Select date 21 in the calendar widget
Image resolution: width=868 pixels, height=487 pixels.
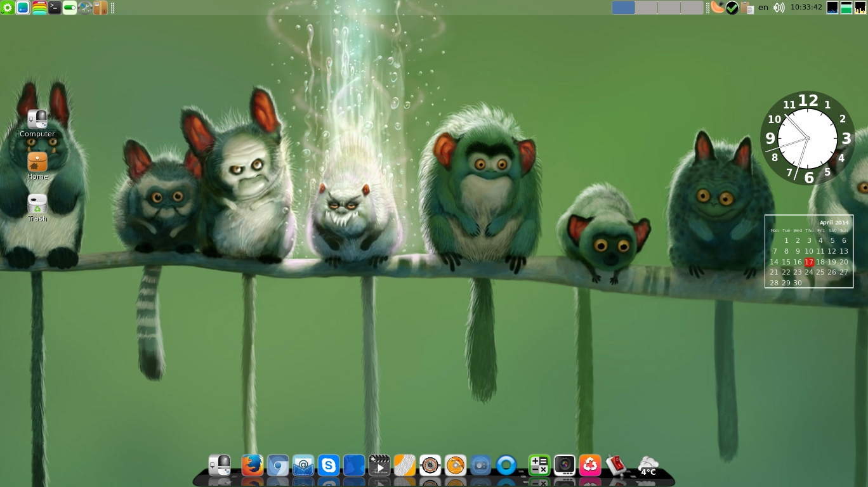[774, 272]
